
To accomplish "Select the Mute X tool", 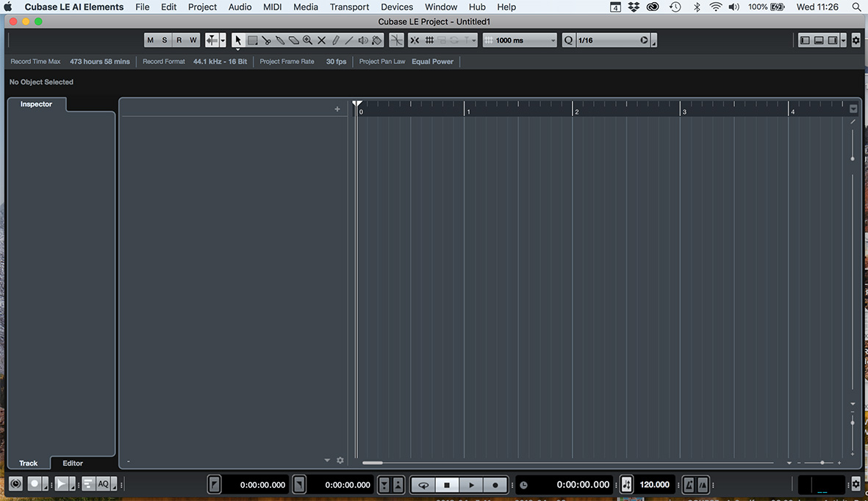I will click(x=322, y=40).
